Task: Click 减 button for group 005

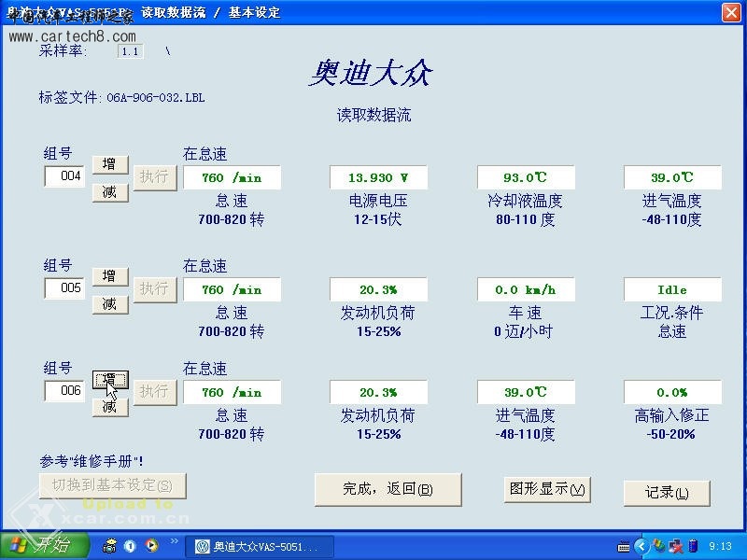Action: pyautogui.click(x=110, y=304)
